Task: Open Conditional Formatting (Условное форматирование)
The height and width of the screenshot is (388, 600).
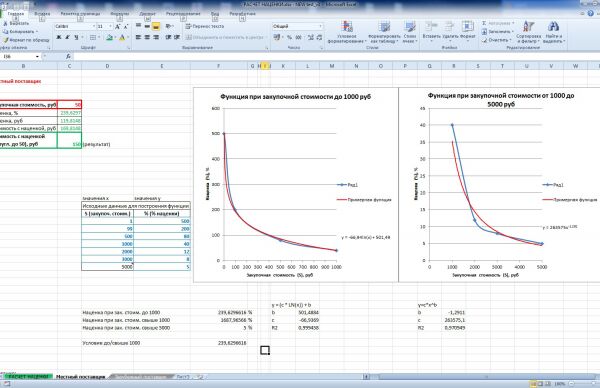Action: (x=347, y=32)
